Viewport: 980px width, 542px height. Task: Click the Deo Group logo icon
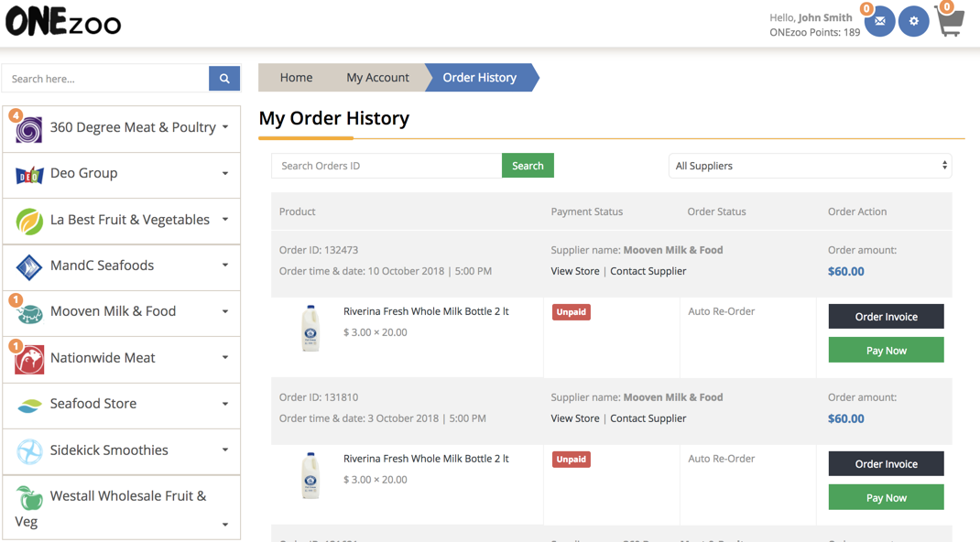point(29,176)
